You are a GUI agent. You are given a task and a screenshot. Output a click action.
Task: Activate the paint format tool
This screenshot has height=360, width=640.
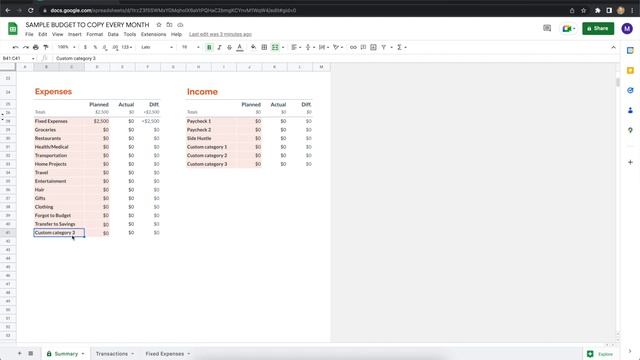coord(46,47)
